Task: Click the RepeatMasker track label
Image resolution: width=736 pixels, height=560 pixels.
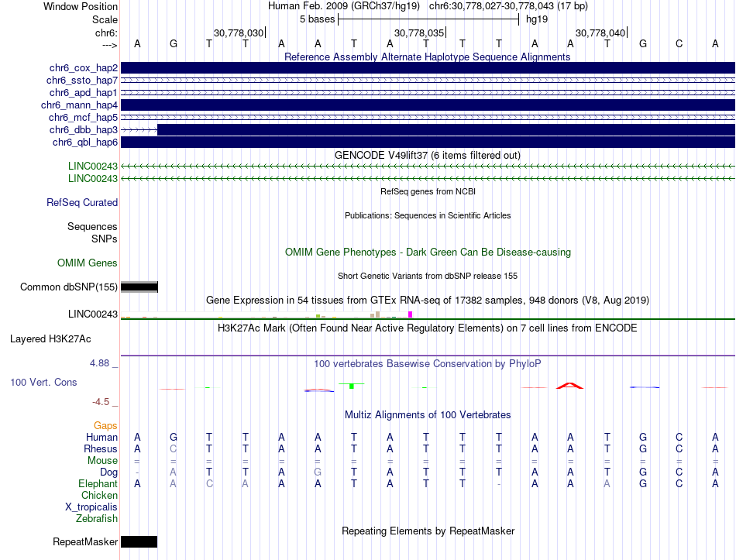Action: point(85,541)
